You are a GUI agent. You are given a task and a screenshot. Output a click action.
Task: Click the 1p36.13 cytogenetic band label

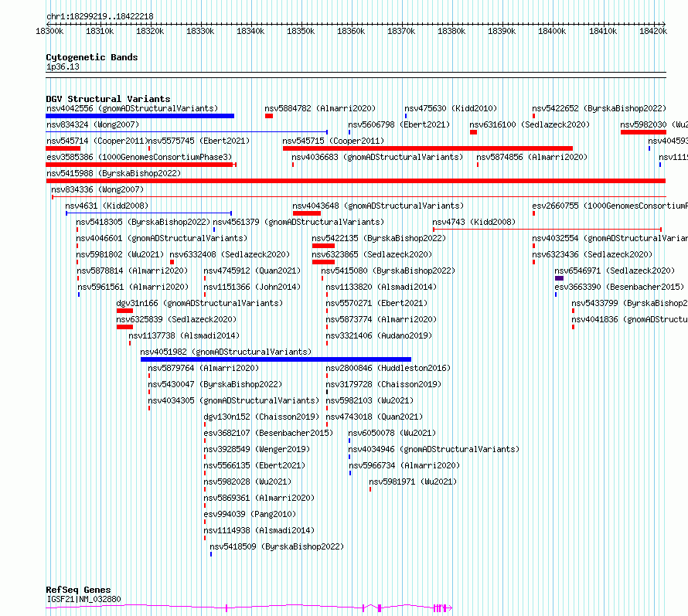coord(63,66)
